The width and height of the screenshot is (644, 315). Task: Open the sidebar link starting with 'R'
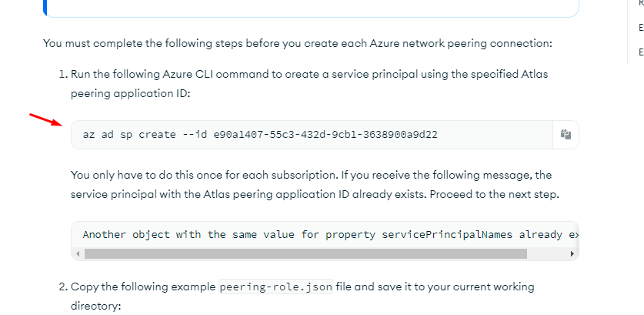(641, 4)
